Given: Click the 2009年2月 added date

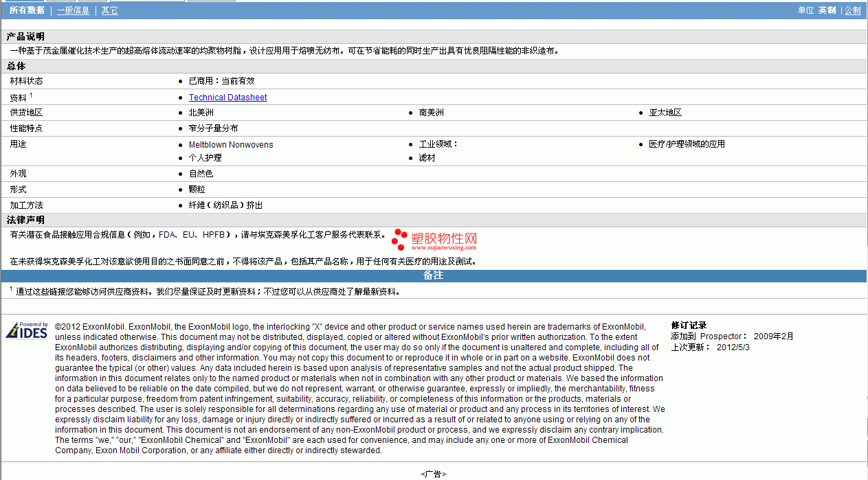Looking at the screenshot, I should [x=774, y=336].
